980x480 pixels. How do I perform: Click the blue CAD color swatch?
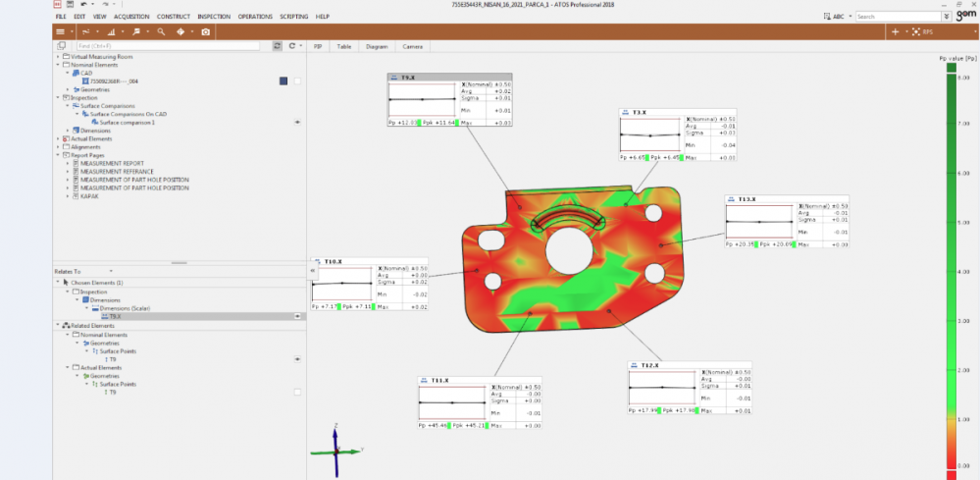(284, 80)
